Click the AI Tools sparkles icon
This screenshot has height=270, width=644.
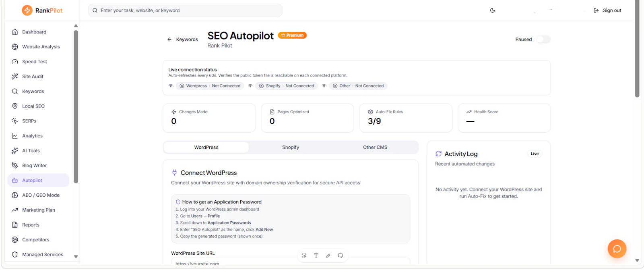pos(15,151)
